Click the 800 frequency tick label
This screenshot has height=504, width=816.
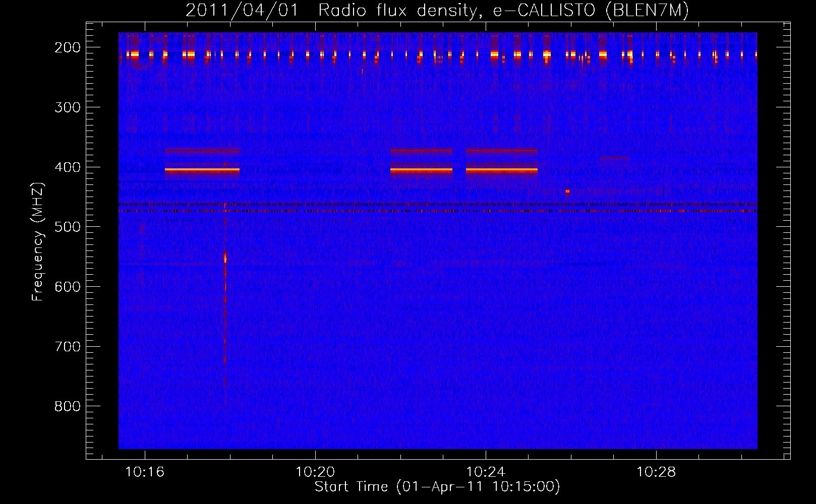(x=68, y=407)
